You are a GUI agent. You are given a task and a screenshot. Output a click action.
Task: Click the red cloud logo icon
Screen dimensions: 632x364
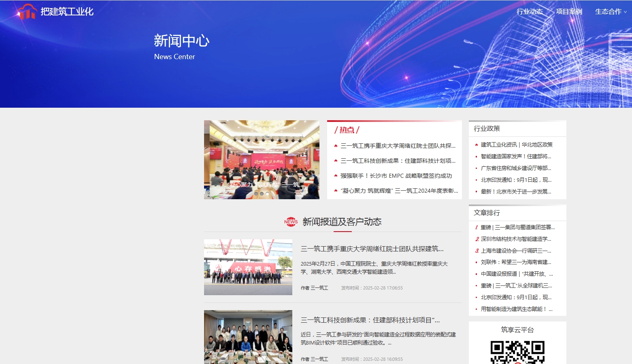tap(27, 12)
